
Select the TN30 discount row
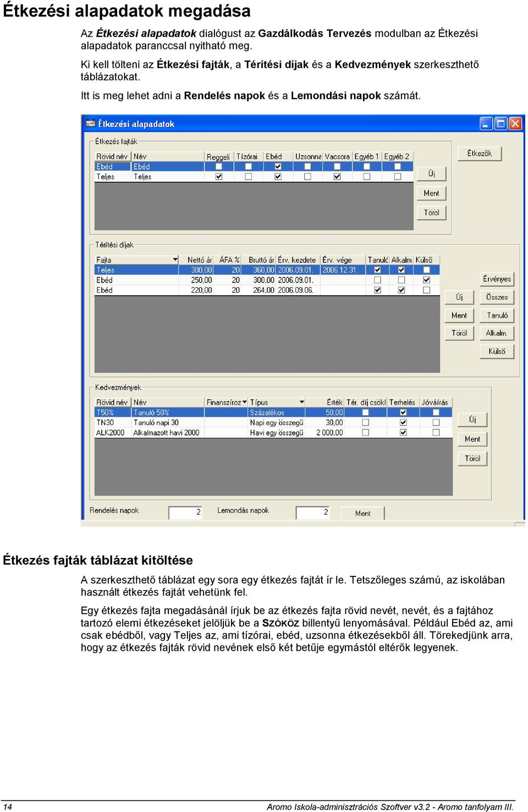[x=273, y=422]
